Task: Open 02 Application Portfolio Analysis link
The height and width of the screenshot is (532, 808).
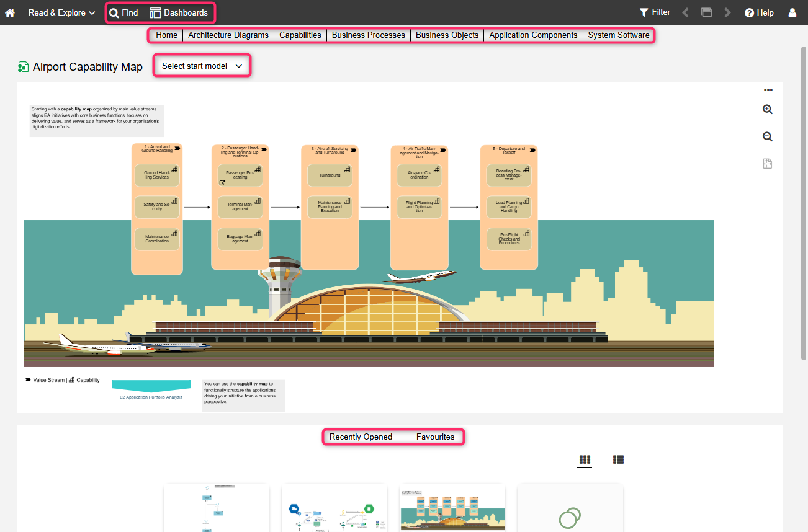Action: click(151, 397)
